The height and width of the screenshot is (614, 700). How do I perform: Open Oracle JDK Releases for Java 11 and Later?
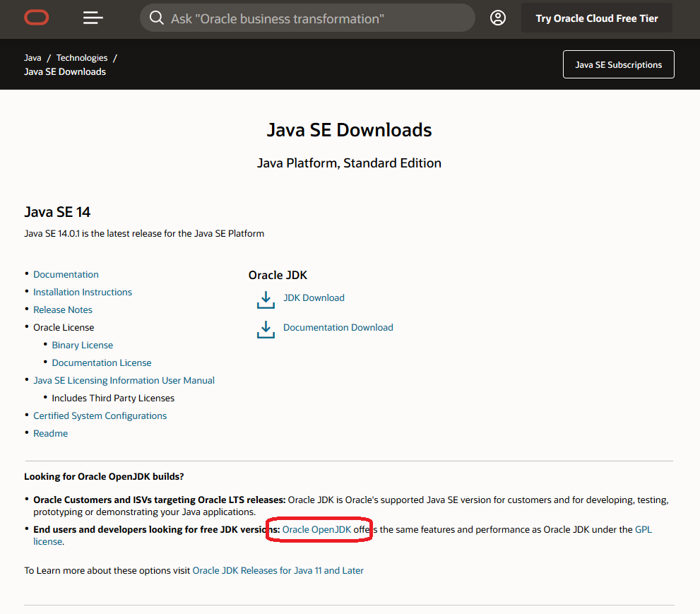(278, 571)
